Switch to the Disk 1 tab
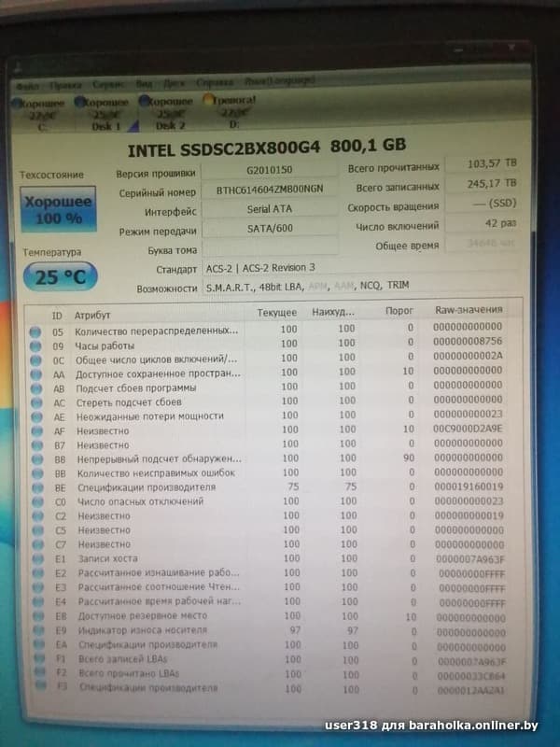 coord(104,114)
